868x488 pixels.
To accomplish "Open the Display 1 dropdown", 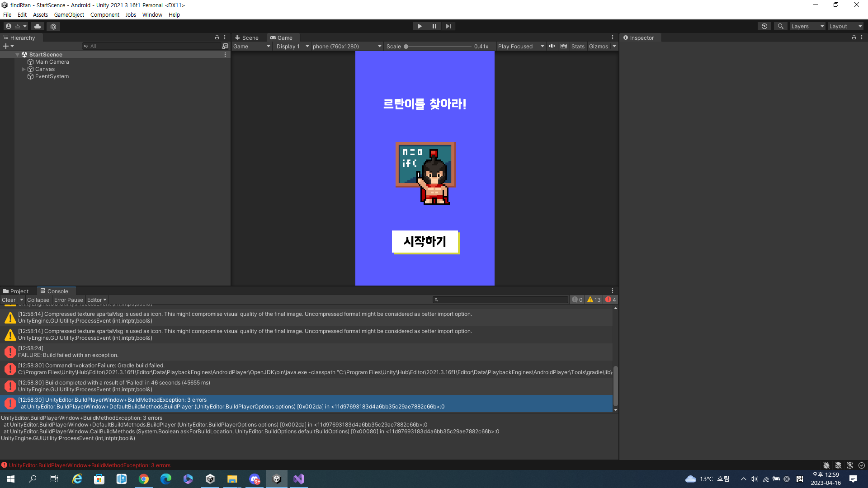I will click(292, 46).
